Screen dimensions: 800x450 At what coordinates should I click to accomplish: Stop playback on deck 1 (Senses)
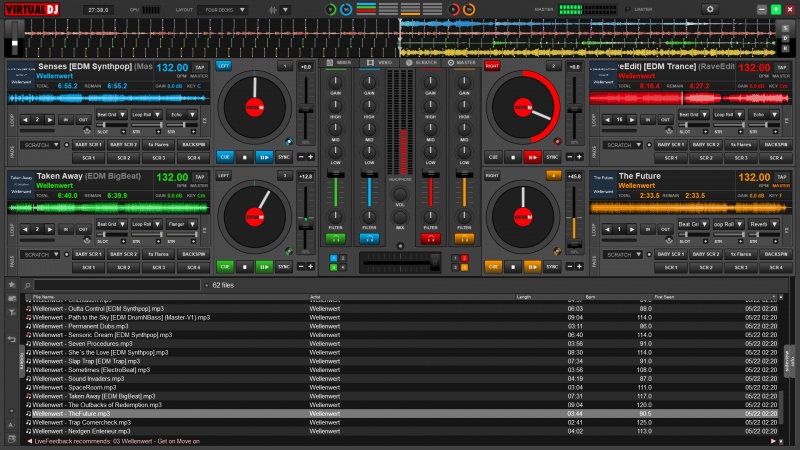click(244, 157)
